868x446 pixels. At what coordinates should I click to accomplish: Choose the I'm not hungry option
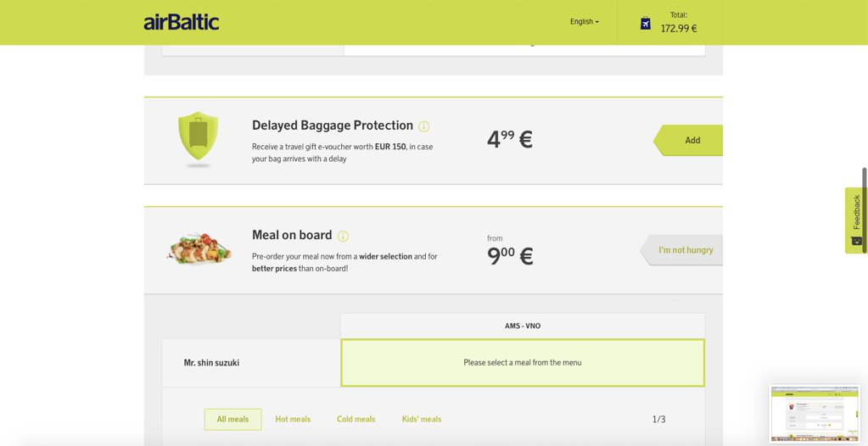click(x=681, y=250)
